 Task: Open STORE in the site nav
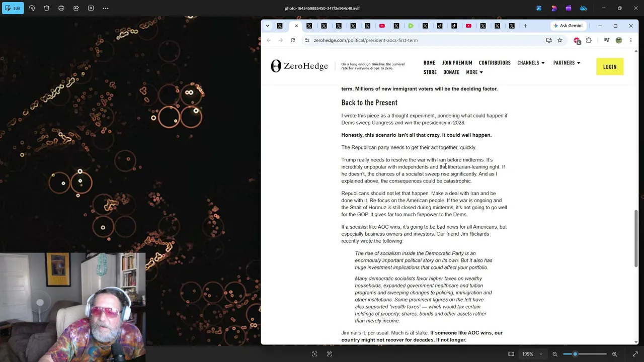click(430, 72)
